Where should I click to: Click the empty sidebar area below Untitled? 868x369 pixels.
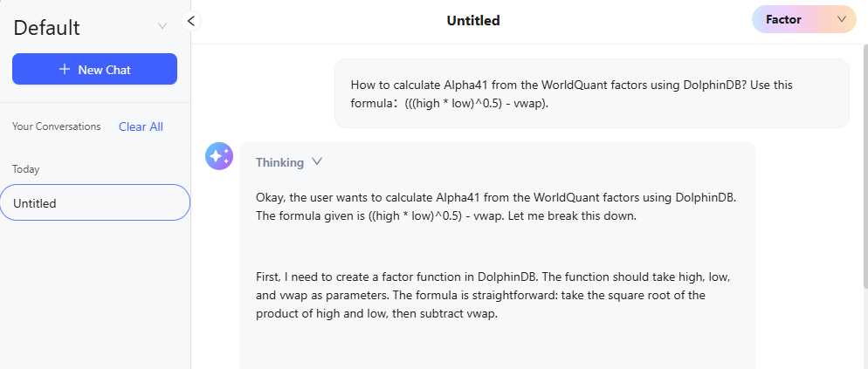click(x=94, y=297)
